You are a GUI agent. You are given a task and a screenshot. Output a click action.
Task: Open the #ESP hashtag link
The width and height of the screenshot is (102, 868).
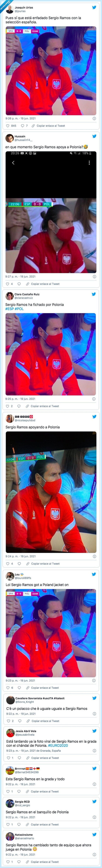coord(9,309)
